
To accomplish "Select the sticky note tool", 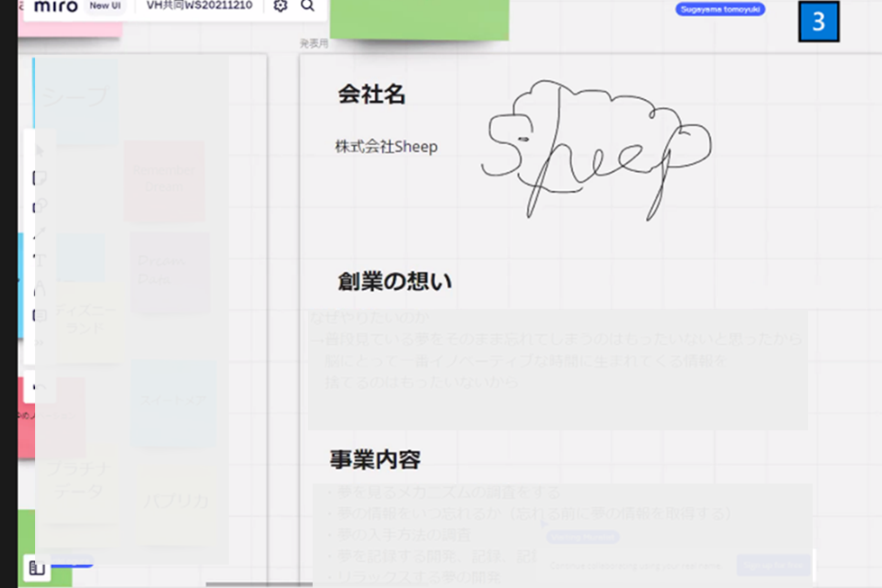I will coord(40,178).
